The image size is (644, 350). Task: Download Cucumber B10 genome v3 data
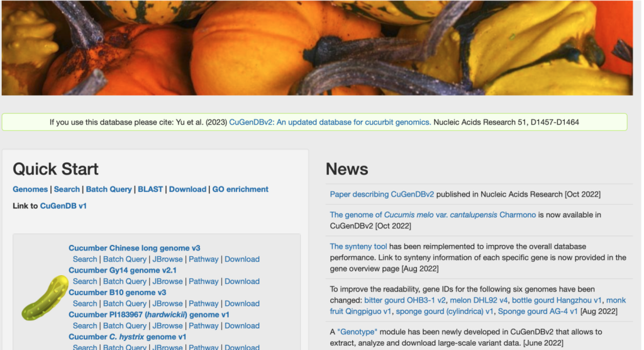pyautogui.click(x=242, y=303)
